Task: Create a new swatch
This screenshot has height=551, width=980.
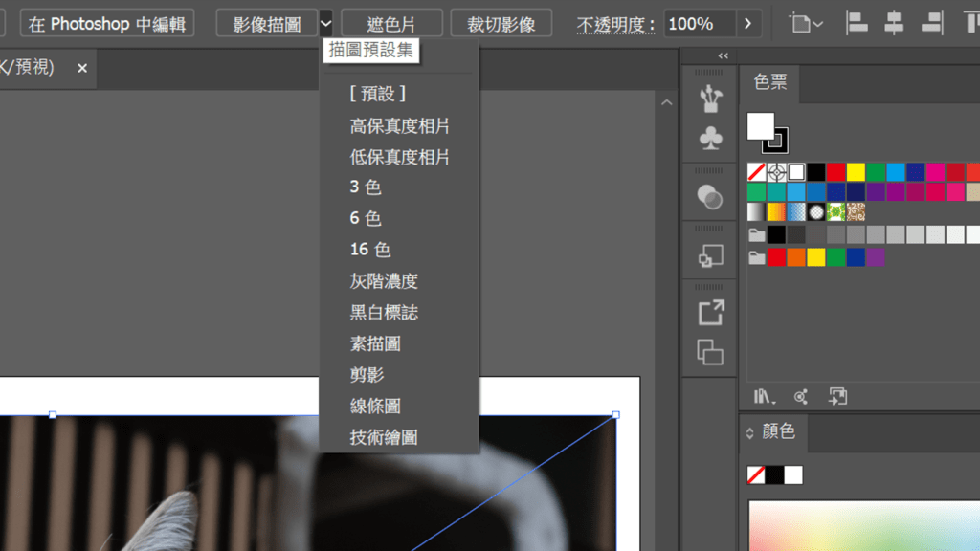Action: point(838,396)
